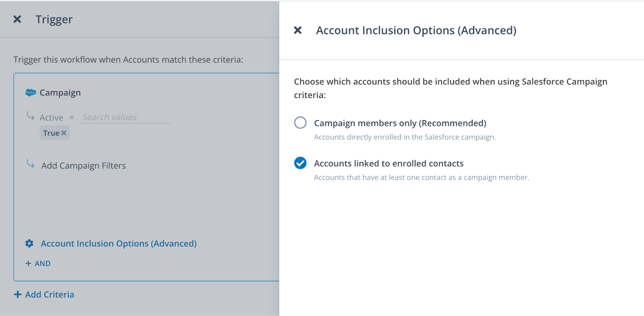Click Add Criteria
Screen dimensions: 644x316
click(x=50, y=295)
